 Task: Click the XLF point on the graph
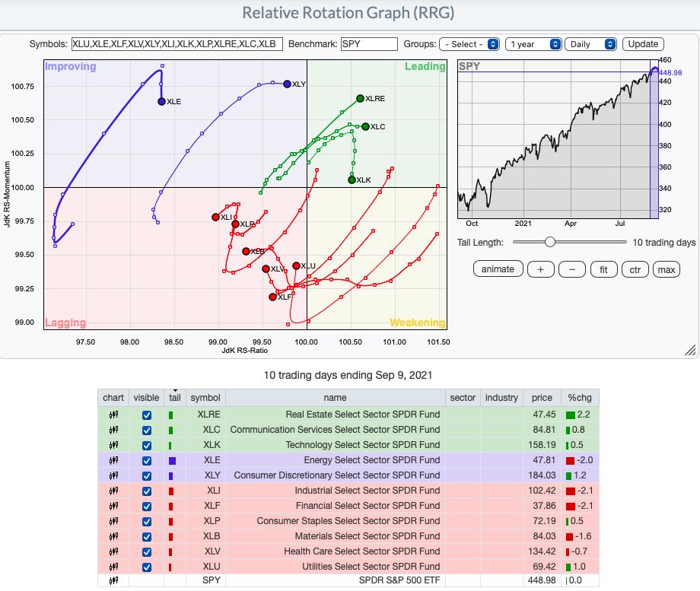(x=272, y=297)
